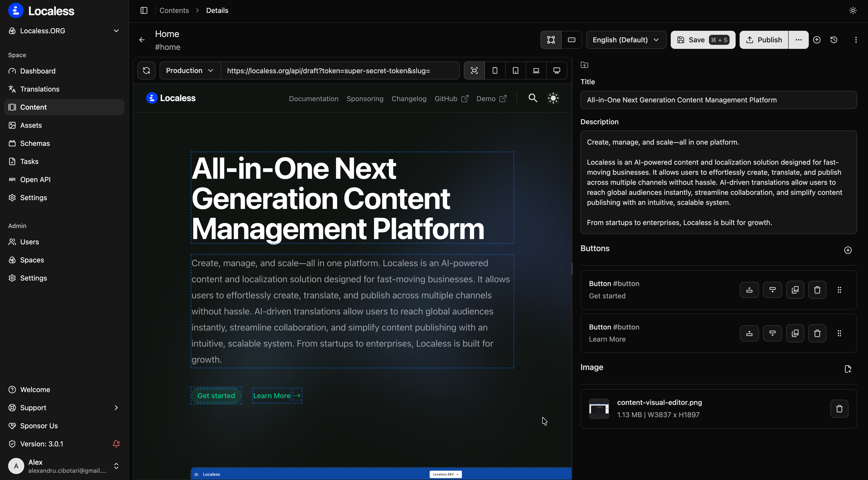Open content-visual-editor.png thumbnail

pyautogui.click(x=599, y=409)
